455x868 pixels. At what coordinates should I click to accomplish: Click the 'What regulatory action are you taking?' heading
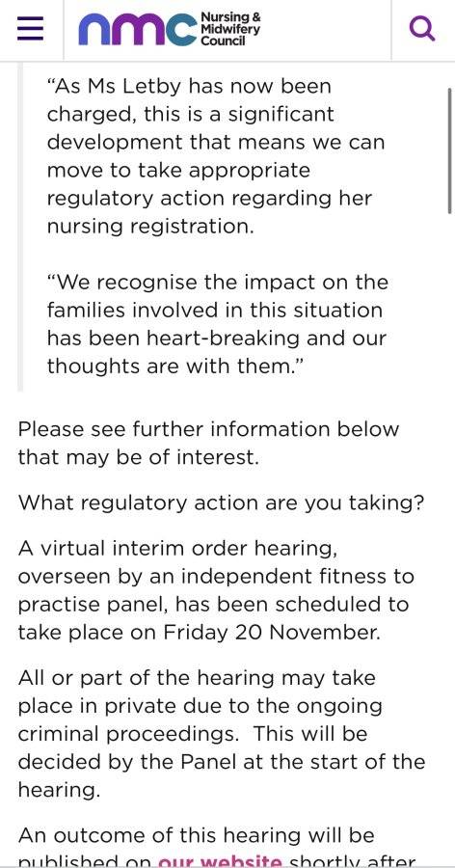[222, 503]
